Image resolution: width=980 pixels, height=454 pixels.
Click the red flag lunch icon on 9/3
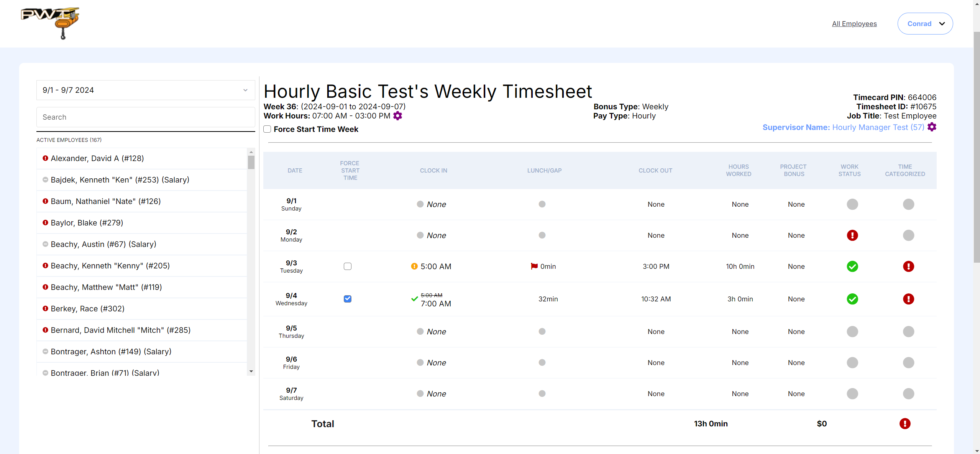click(534, 266)
